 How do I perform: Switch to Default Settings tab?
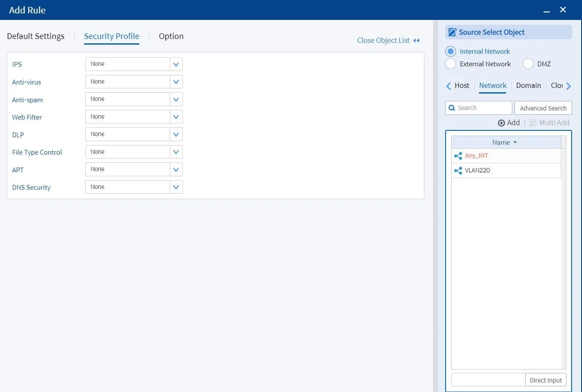click(x=36, y=36)
